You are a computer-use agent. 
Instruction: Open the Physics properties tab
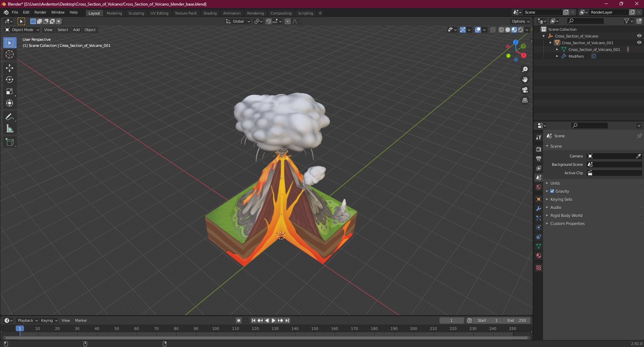click(x=539, y=227)
